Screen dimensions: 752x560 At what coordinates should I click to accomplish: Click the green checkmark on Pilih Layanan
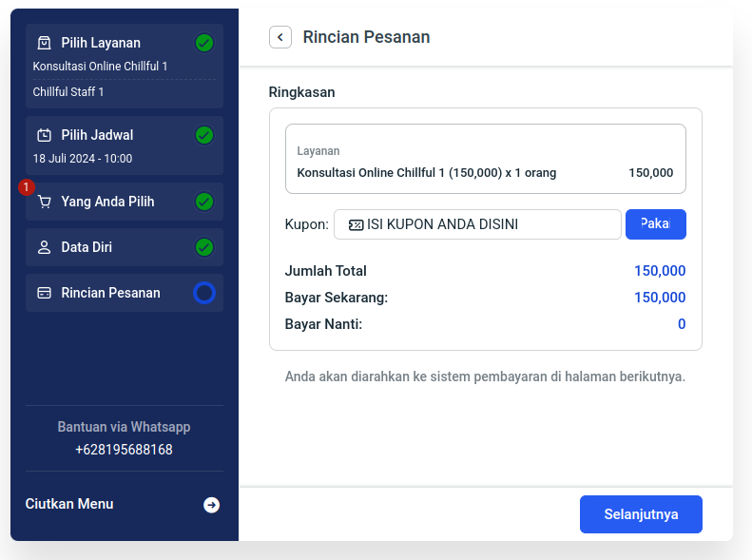coord(203,43)
